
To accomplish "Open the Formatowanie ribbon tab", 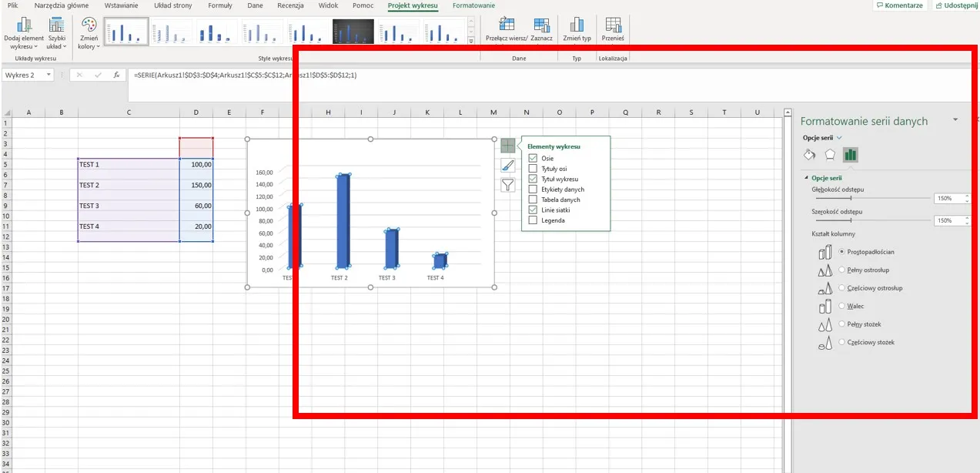I will click(473, 5).
